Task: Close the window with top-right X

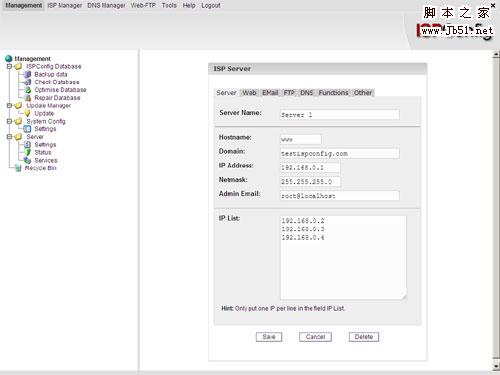Action: point(493,5)
